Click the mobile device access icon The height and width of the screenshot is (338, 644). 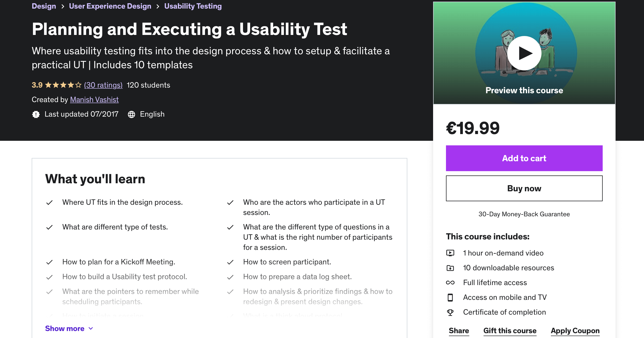point(450,297)
